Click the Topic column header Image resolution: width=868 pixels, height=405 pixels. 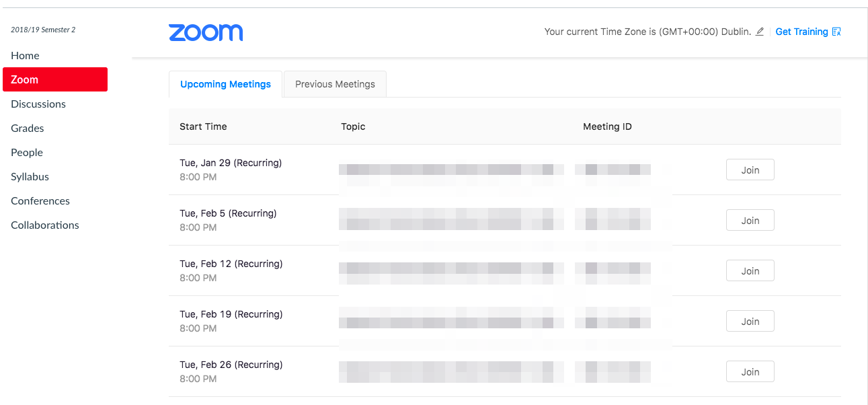(353, 126)
